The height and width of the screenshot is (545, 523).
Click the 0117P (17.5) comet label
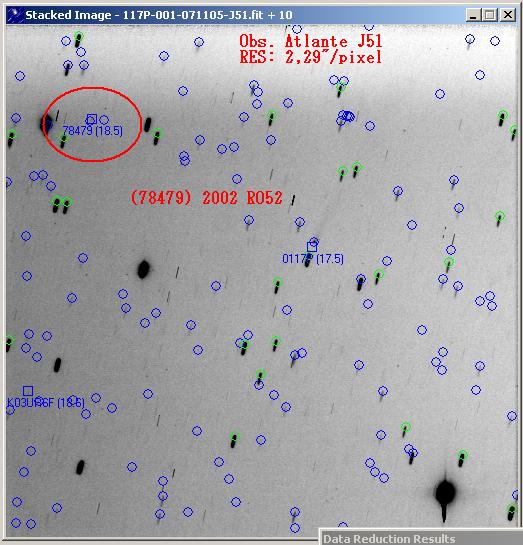tap(313, 259)
